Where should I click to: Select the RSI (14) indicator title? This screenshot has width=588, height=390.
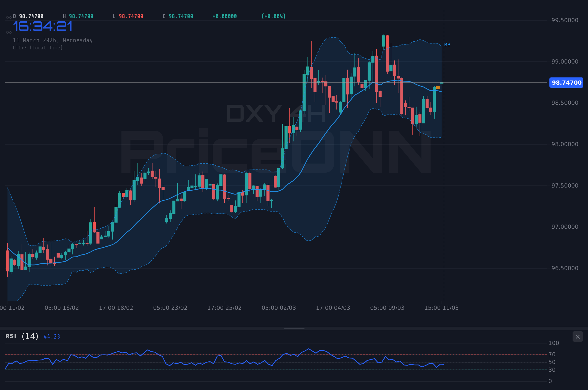21,336
